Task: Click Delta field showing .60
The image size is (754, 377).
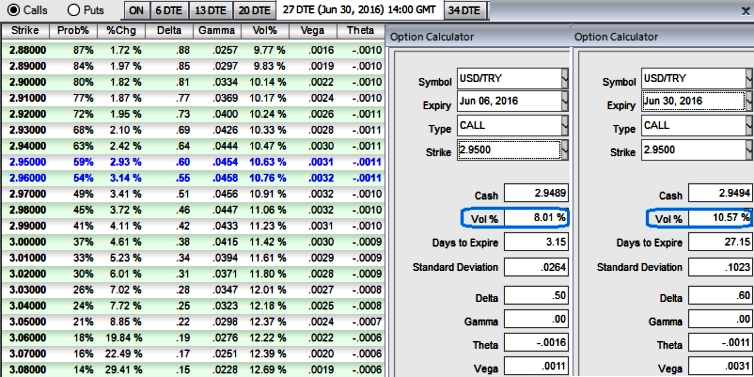Action: click(720, 295)
